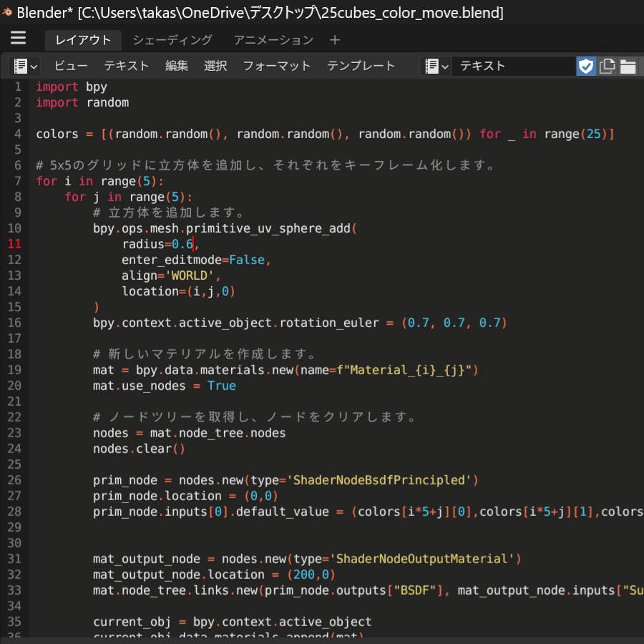Toggle the blue script trust shield icon
644x644 pixels.
(x=586, y=66)
